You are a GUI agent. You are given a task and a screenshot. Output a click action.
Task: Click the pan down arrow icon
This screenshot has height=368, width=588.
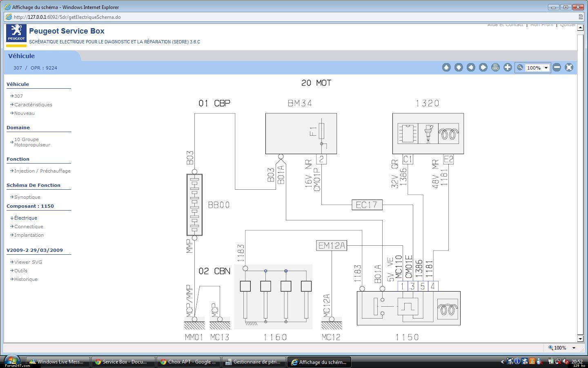pyautogui.click(x=459, y=67)
